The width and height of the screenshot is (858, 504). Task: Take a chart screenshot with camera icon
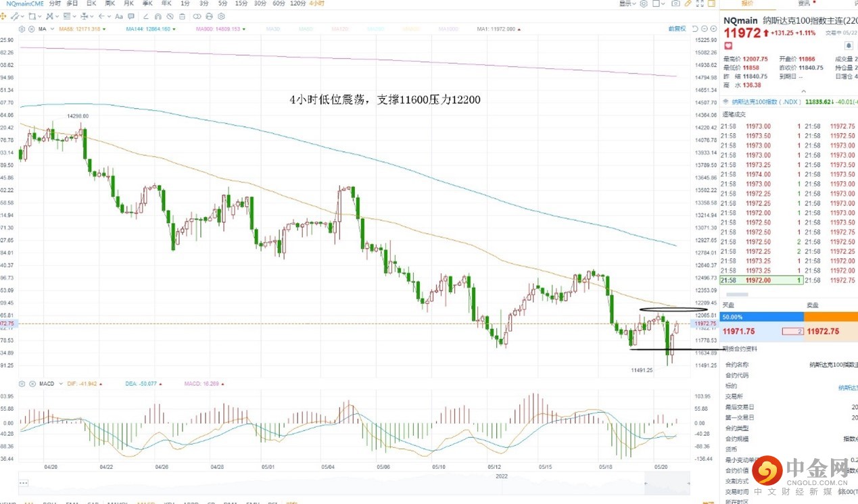coord(675,3)
